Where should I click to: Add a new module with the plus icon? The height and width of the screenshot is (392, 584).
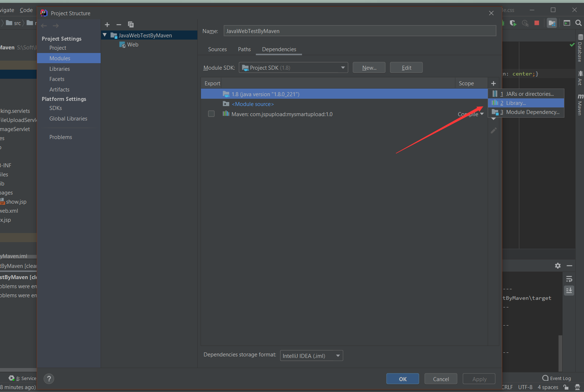coord(107,25)
